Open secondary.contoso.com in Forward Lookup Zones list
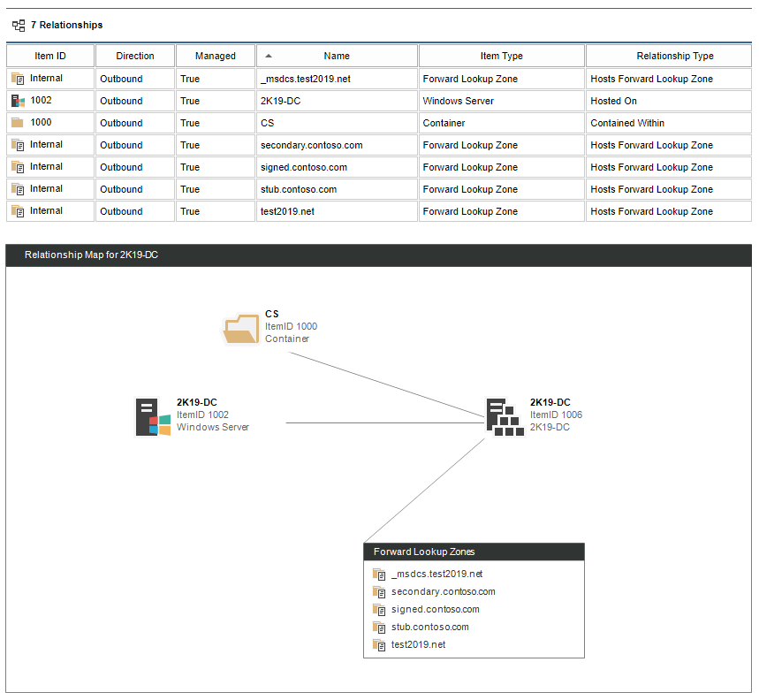The image size is (759, 700). (443, 592)
